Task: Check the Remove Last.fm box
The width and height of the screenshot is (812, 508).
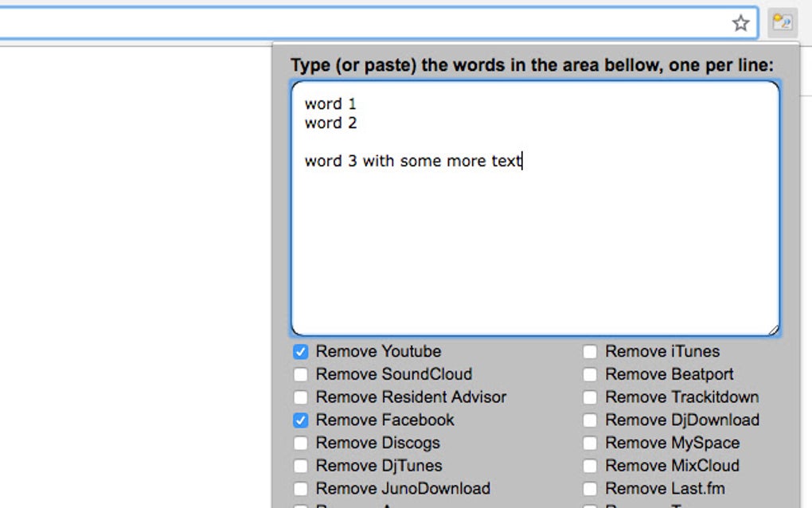Action: pyautogui.click(x=590, y=488)
